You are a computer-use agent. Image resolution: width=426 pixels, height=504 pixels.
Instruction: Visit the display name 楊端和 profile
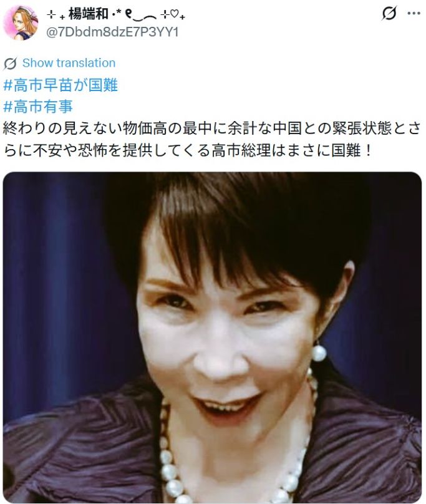pyautogui.click(x=88, y=14)
